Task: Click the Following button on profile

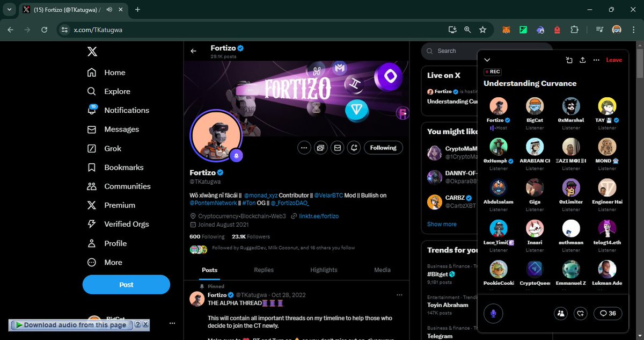Action: 383,148
